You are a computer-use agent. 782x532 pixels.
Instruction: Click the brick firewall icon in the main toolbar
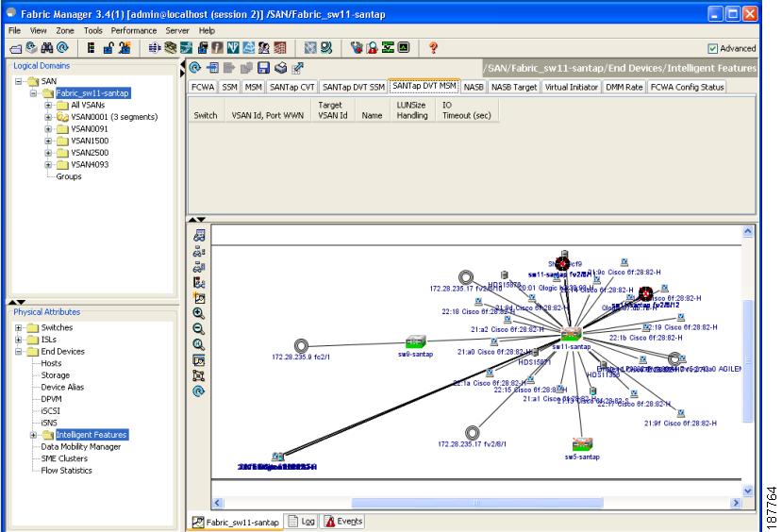[x=280, y=48]
